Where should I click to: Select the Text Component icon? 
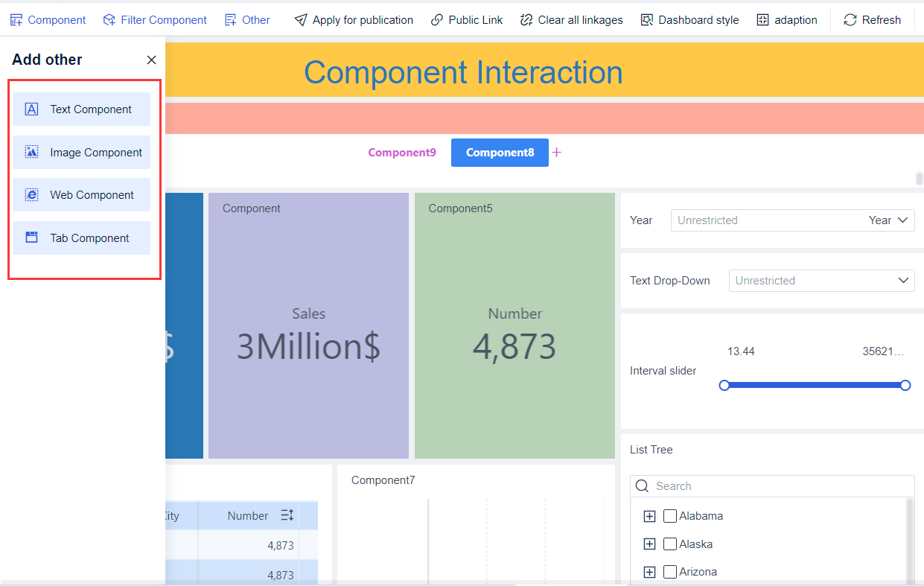coord(31,109)
